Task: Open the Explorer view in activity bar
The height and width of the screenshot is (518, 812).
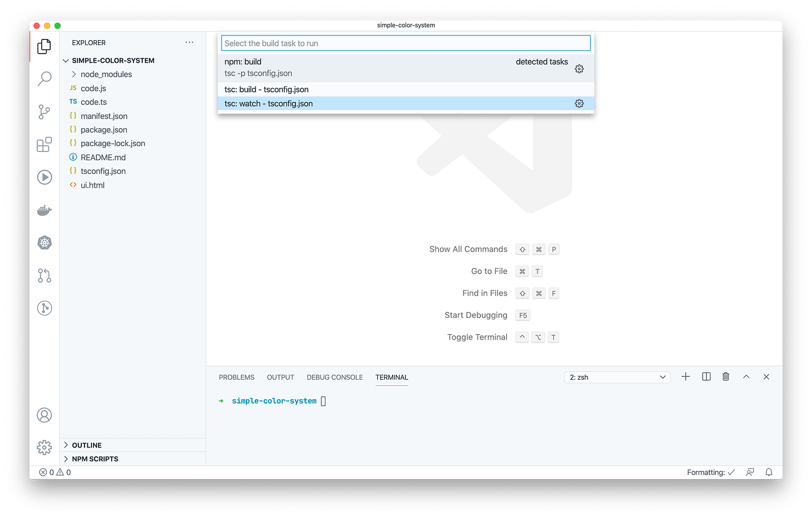Action: pos(44,47)
